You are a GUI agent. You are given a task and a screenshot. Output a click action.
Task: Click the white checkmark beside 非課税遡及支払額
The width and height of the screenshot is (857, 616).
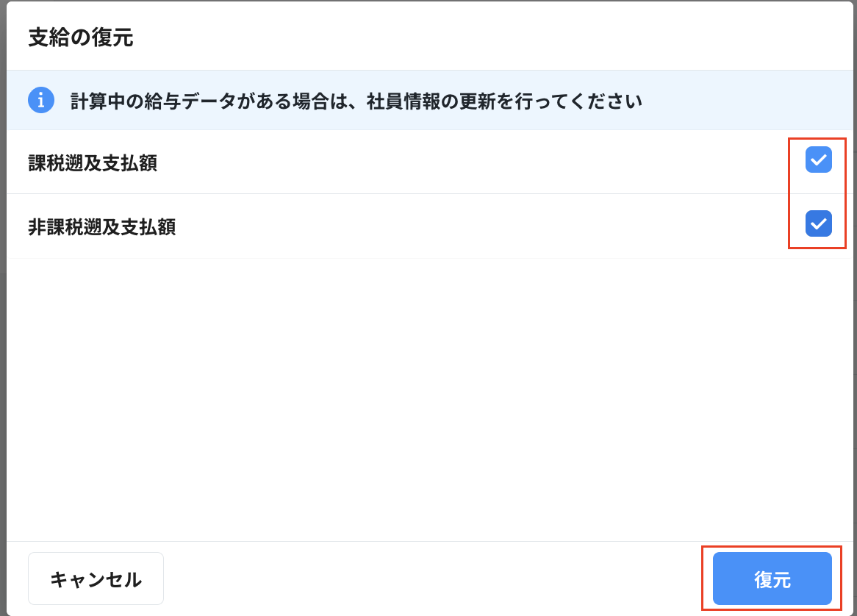click(x=818, y=223)
